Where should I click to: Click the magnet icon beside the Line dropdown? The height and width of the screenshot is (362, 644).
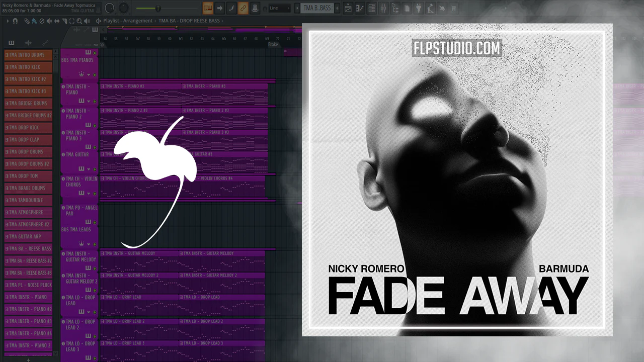click(265, 8)
